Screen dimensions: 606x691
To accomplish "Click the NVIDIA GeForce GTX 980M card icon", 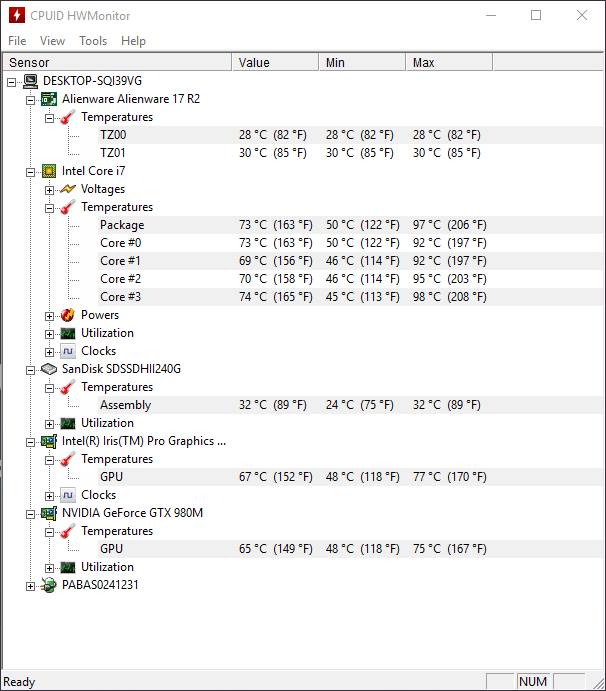I will [49, 513].
